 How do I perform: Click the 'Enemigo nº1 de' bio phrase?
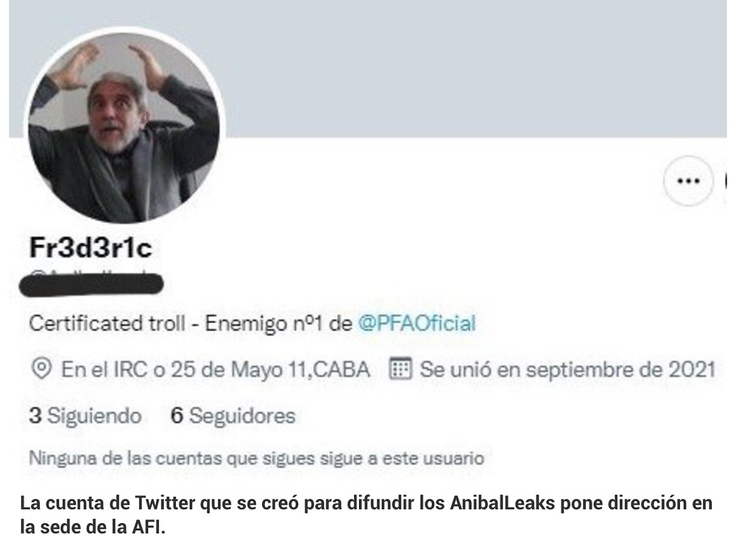(279, 324)
